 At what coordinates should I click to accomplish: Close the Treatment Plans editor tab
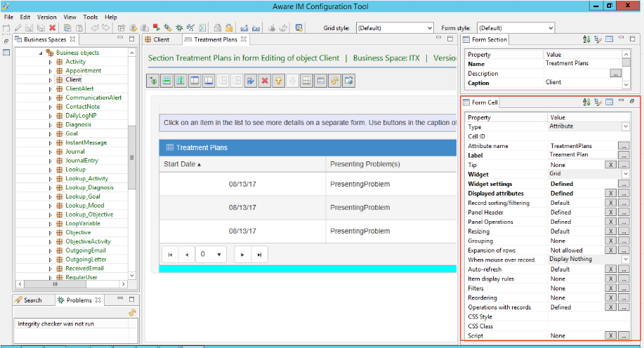coord(244,39)
